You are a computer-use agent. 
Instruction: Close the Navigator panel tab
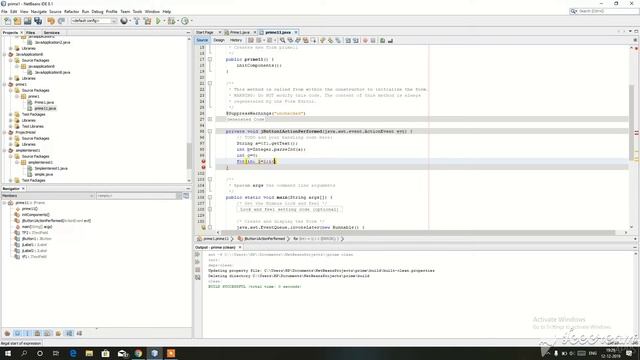[23, 189]
